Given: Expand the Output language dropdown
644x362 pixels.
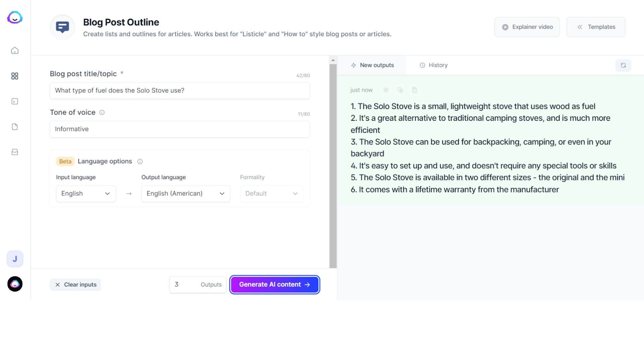Looking at the screenshot, I should click(186, 193).
